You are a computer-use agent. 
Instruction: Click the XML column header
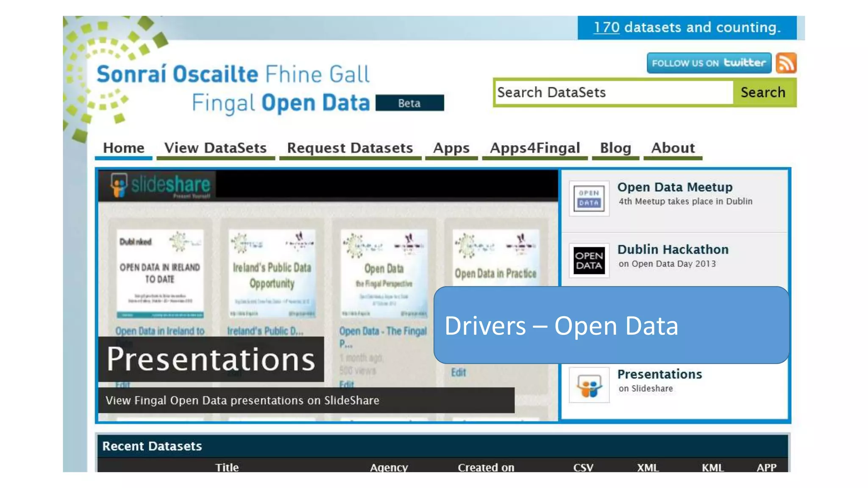coord(648,467)
